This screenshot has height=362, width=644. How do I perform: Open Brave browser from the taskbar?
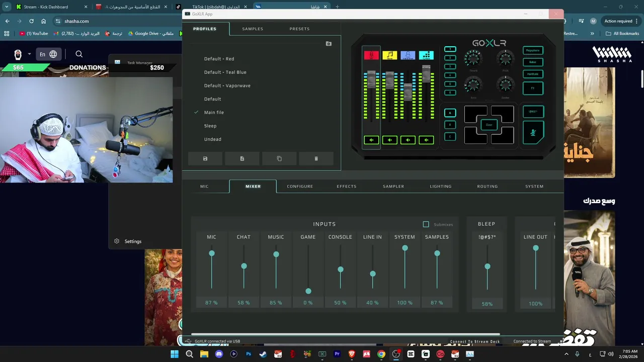click(352, 354)
